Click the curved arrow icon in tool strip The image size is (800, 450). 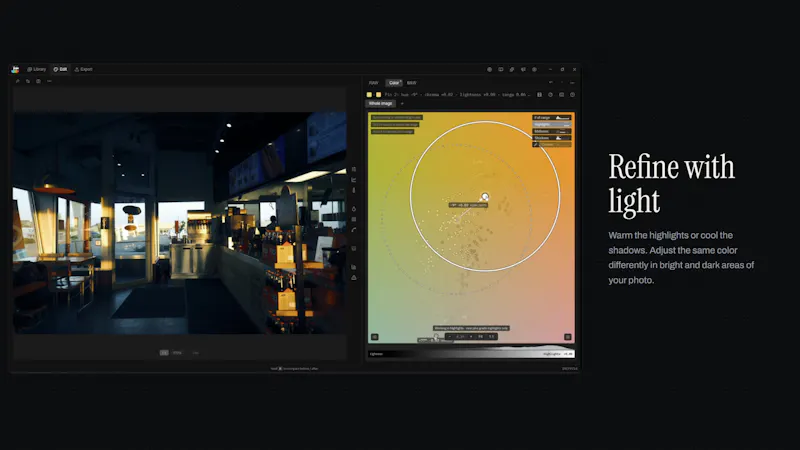coord(354,230)
